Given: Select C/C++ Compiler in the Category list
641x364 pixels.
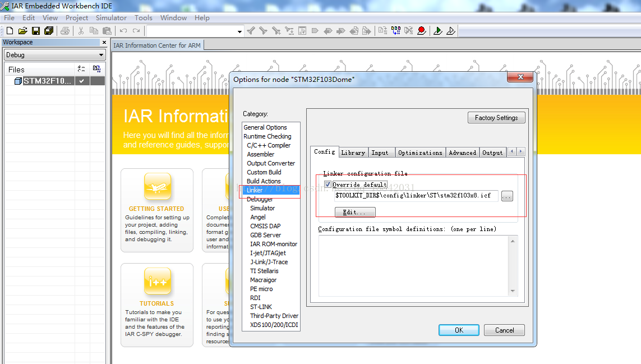Looking at the screenshot, I should (x=269, y=145).
